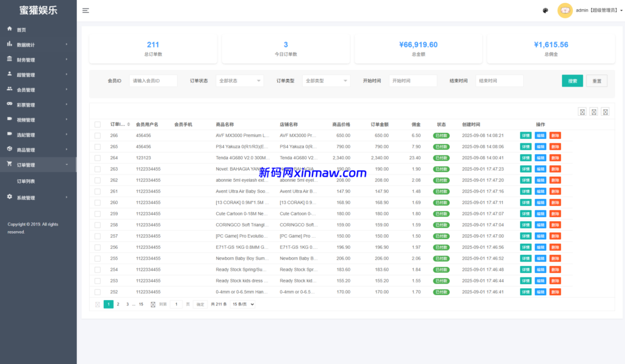Toggle the select-all checkbox in table header

coord(98,124)
